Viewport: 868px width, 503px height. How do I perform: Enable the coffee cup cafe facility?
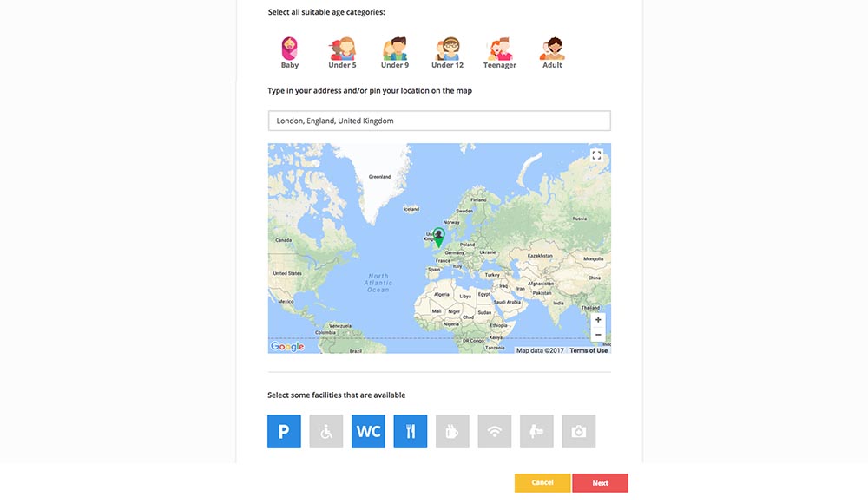click(x=452, y=431)
